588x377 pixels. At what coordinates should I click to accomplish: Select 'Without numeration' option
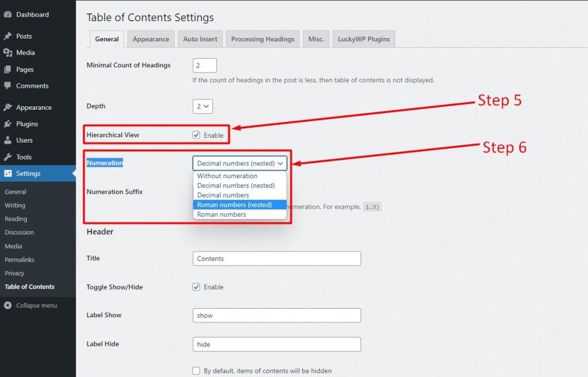(240, 176)
